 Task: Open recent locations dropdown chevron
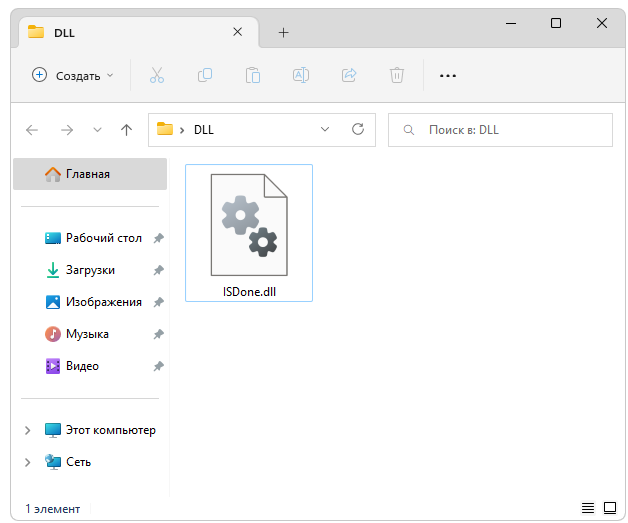pos(97,130)
